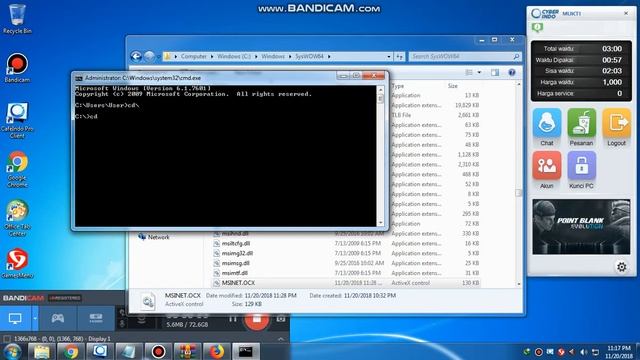Open Firefox from the taskbar
The image size is (640, 360).
tap(217, 351)
